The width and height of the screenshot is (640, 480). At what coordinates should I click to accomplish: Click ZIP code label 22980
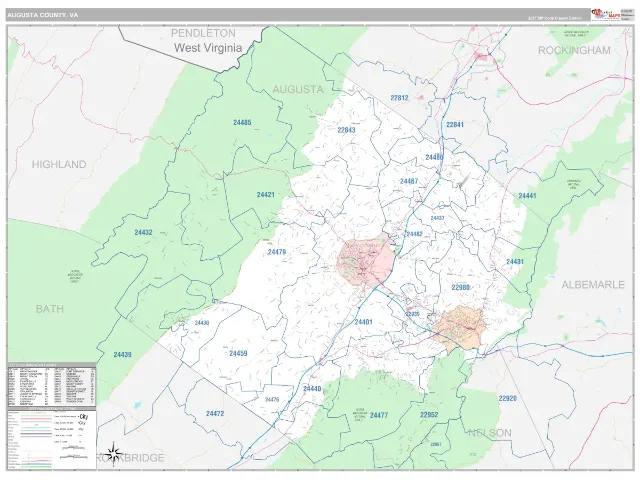click(x=460, y=287)
